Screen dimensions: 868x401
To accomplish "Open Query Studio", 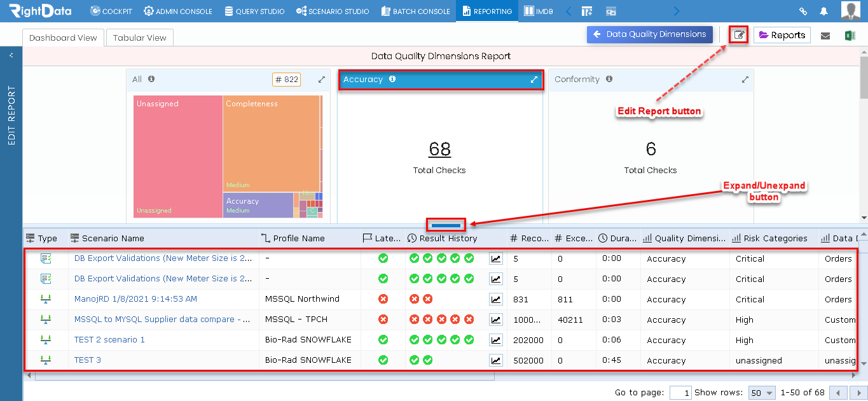I will 254,11.
